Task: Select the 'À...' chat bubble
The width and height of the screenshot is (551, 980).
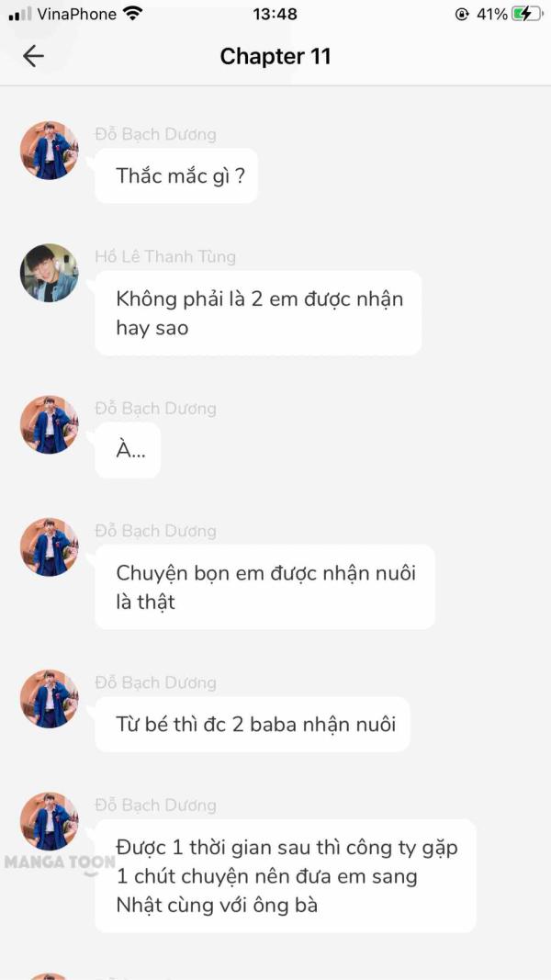Action: [x=128, y=451]
